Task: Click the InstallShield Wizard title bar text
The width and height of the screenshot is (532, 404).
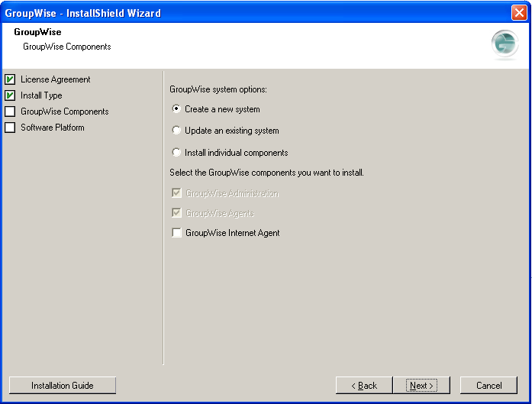Action: pyautogui.click(x=82, y=13)
